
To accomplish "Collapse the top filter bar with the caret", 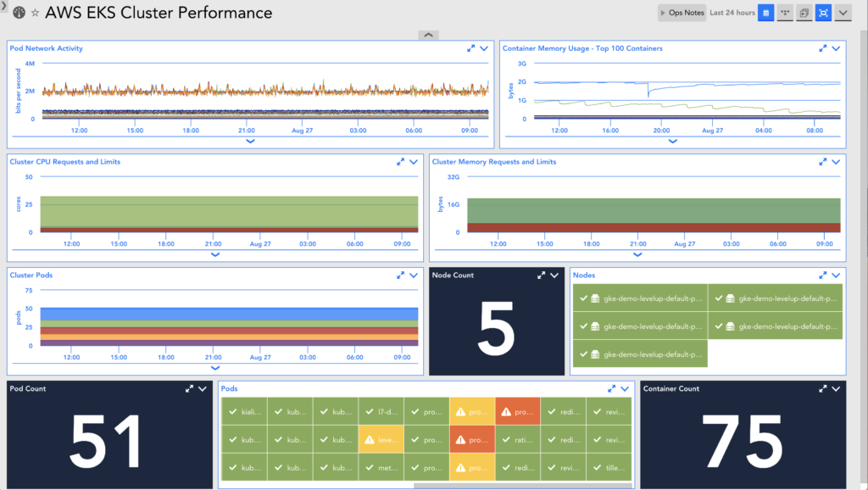I will tap(428, 35).
